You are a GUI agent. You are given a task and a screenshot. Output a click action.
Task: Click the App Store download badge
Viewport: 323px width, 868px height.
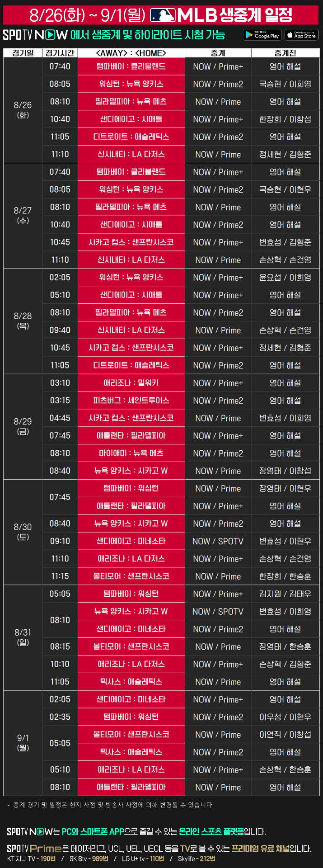[302, 35]
